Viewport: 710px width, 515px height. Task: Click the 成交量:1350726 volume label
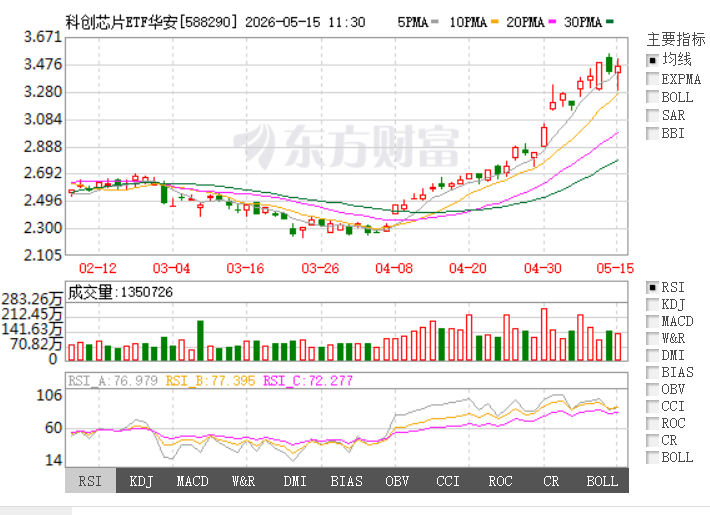point(120,292)
